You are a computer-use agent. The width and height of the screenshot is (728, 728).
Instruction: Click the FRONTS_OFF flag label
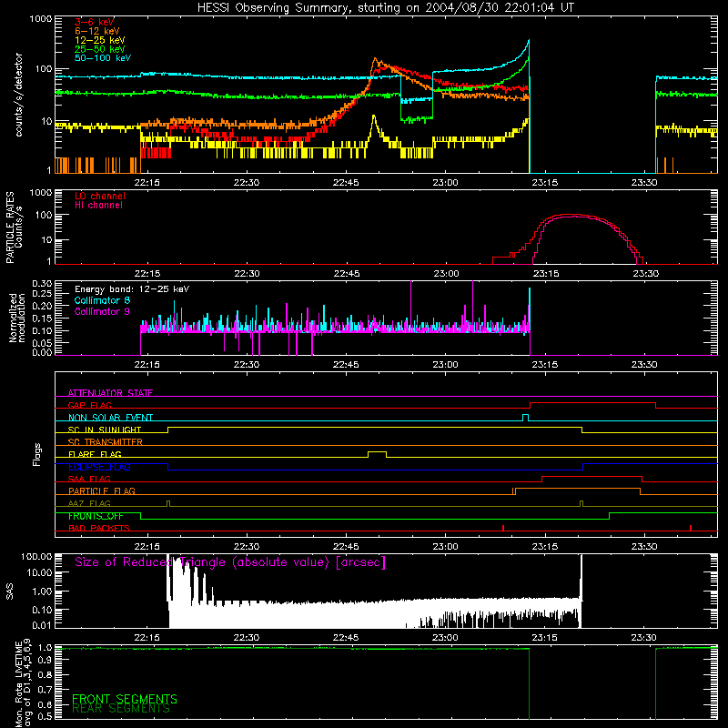(x=96, y=516)
